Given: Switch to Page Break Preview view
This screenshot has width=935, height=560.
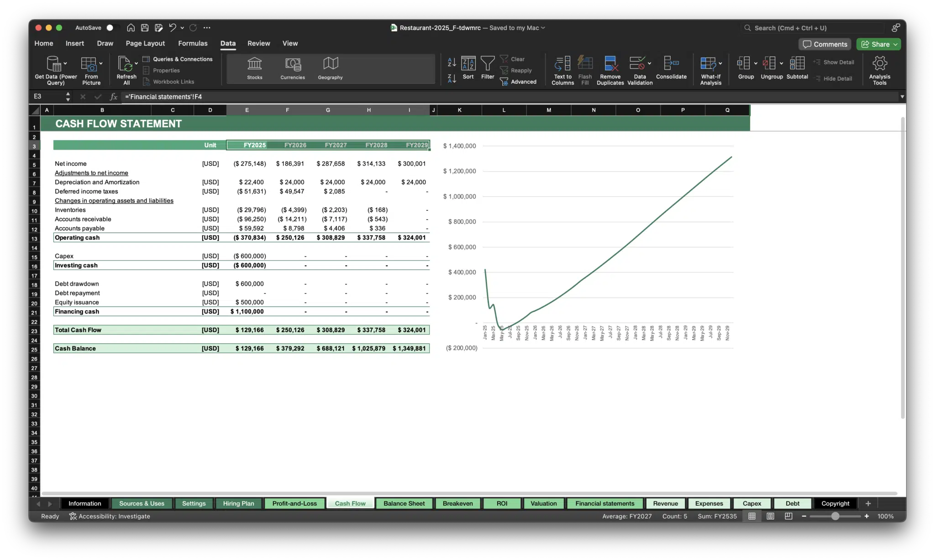Looking at the screenshot, I should pyautogui.click(x=788, y=516).
